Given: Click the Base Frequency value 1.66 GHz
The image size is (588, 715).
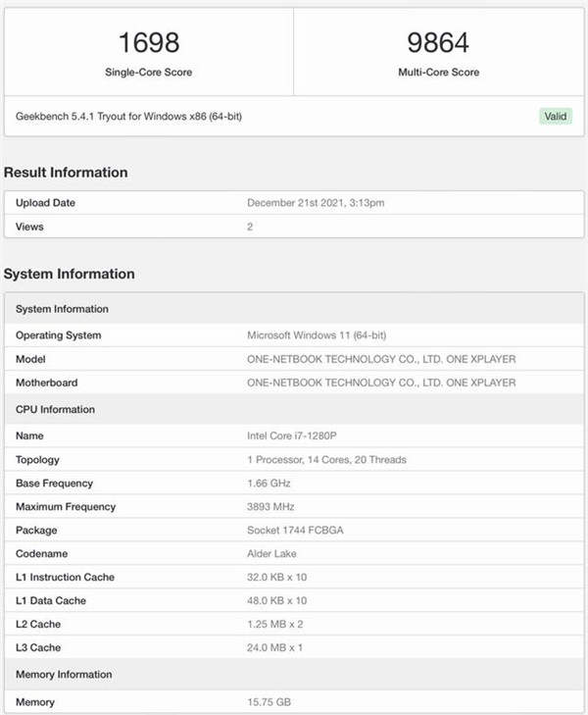Looking at the screenshot, I should click(270, 483).
